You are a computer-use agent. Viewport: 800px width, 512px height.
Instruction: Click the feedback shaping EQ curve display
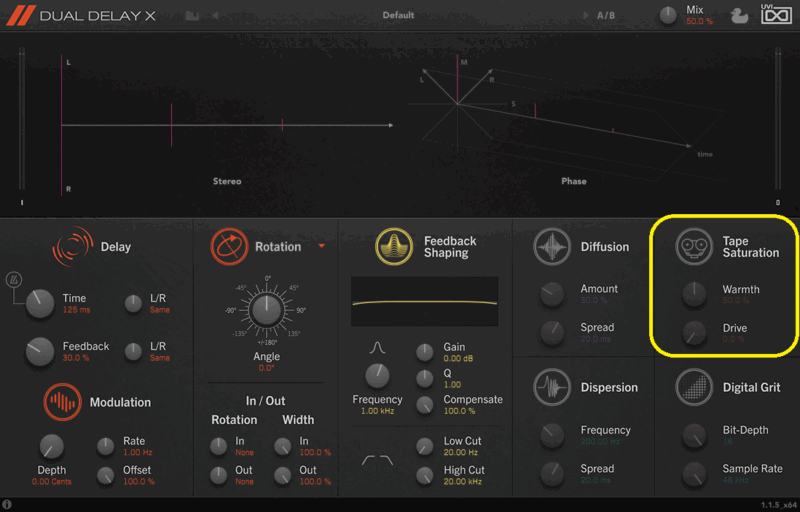(x=424, y=302)
